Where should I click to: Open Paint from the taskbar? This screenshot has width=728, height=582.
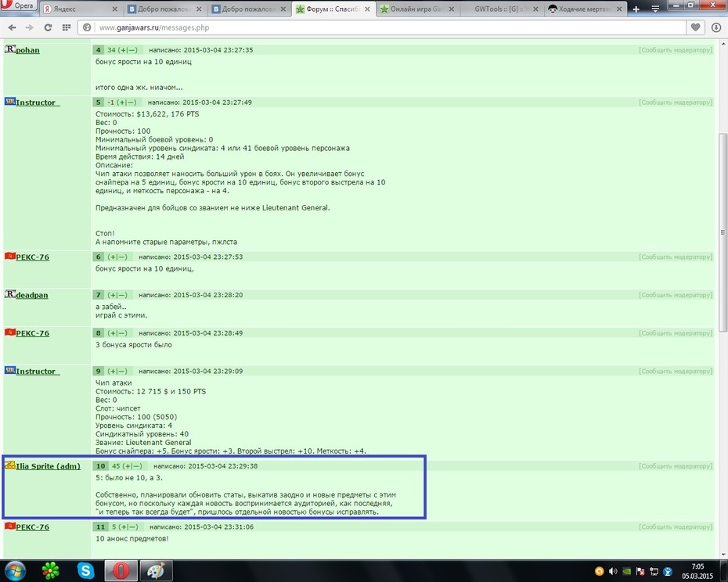(x=156, y=570)
